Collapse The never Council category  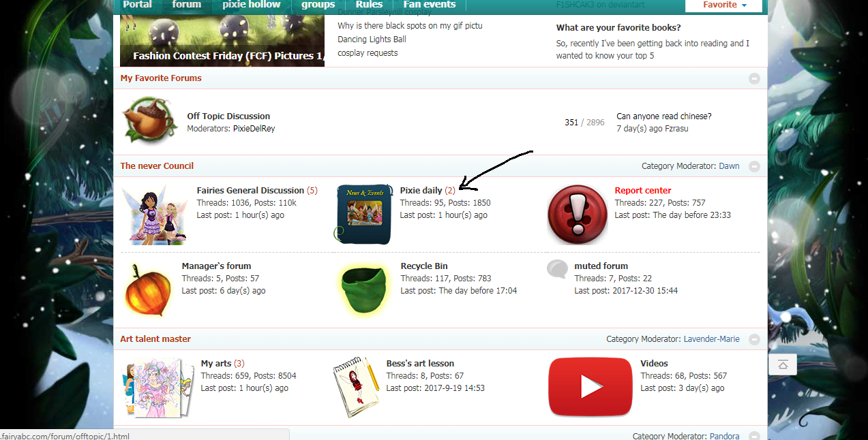tap(754, 166)
